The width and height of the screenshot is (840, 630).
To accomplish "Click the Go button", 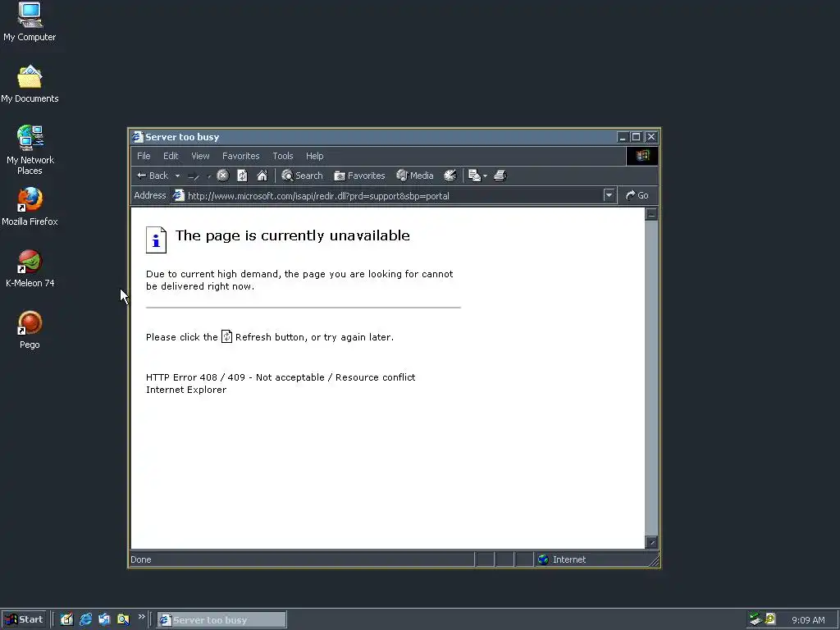I will (637, 195).
